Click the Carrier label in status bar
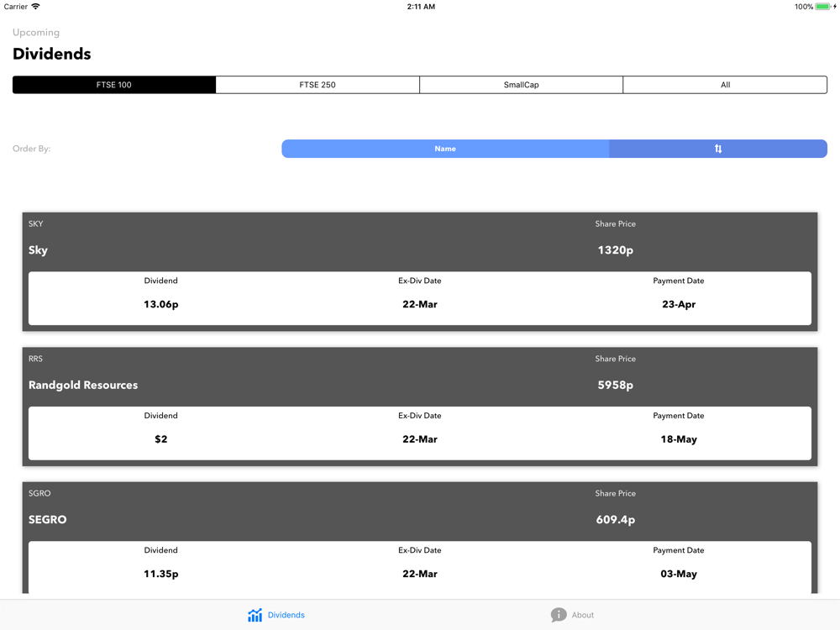 [15, 7]
